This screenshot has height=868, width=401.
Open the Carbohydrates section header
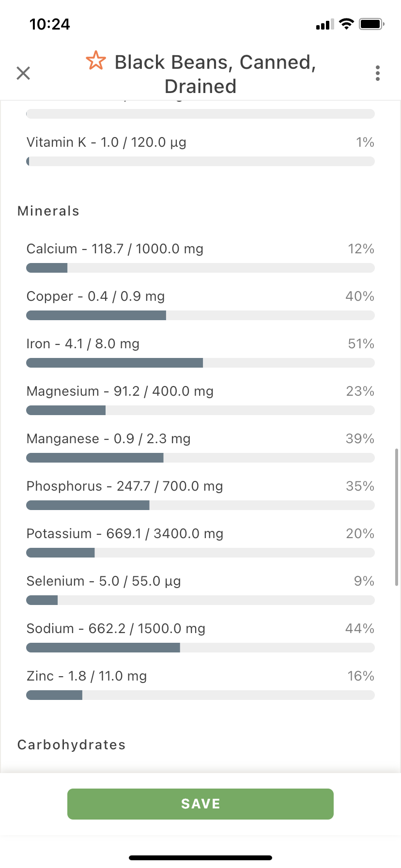pos(72,745)
